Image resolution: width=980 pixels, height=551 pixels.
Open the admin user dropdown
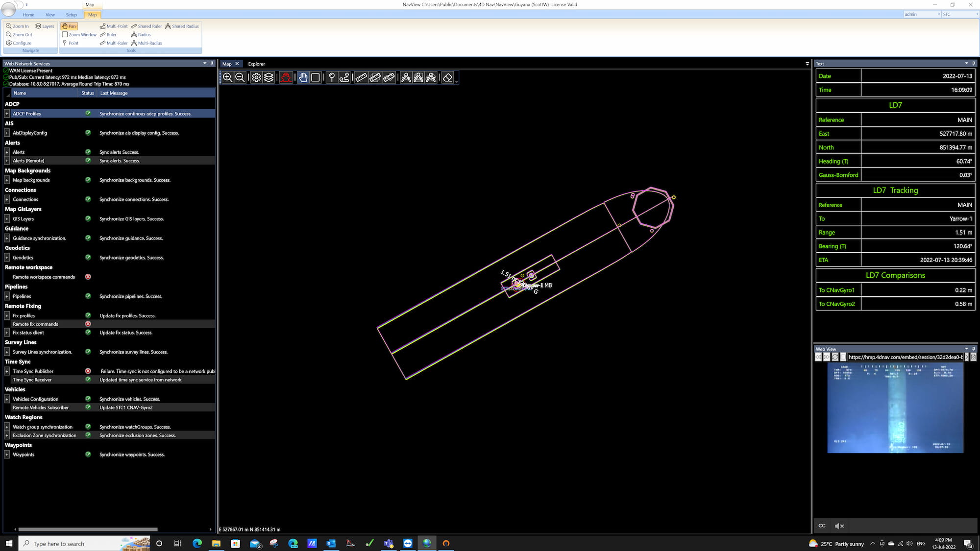pyautogui.click(x=938, y=14)
